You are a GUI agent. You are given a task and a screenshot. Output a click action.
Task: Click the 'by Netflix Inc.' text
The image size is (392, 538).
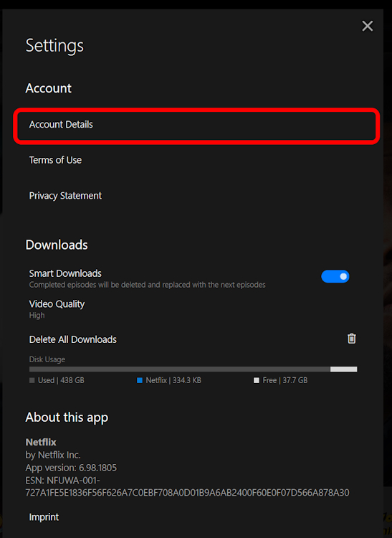(53, 455)
